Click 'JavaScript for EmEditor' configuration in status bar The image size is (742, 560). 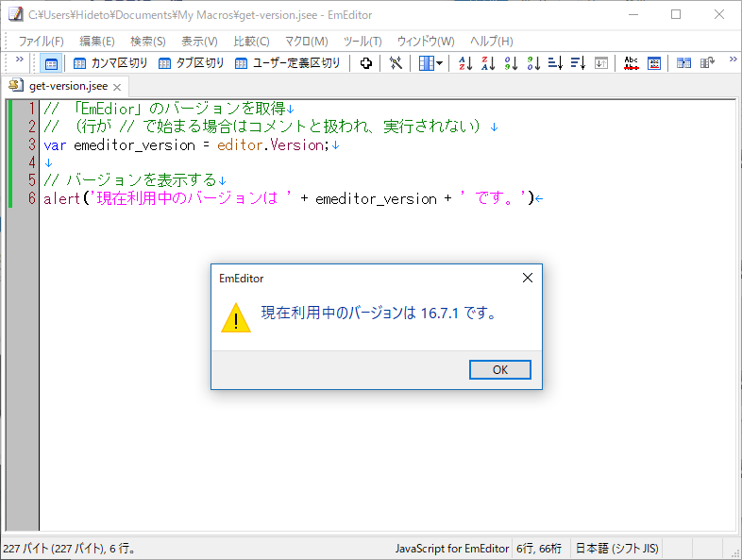(452, 549)
